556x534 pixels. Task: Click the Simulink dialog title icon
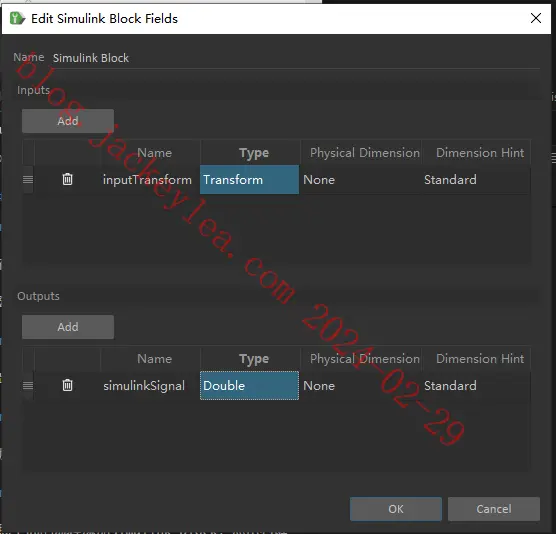pos(17,18)
